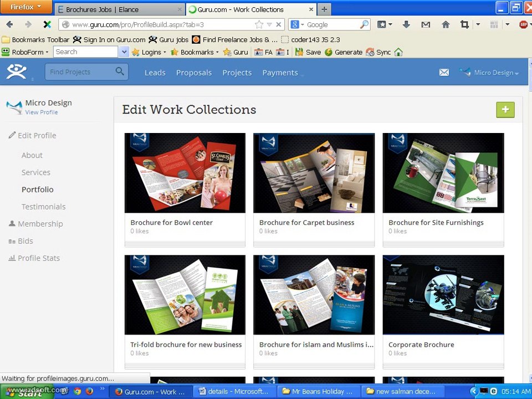Click the Google search magnifier icon
The height and width of the screenshot is (399, 532).
[x=364, y=24]
